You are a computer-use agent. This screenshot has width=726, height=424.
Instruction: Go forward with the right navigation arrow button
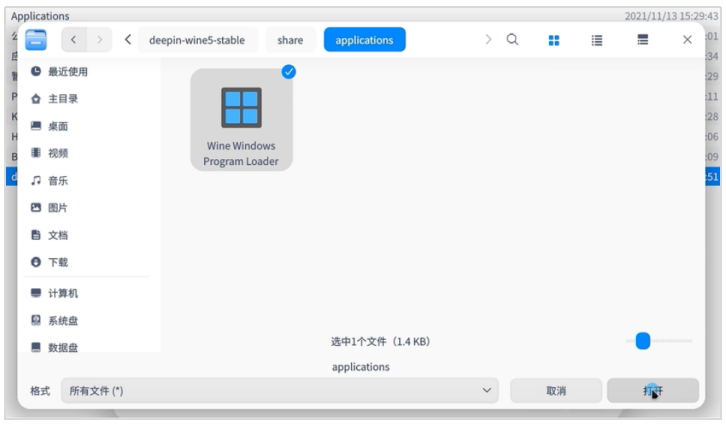click(x=99, y=40)
